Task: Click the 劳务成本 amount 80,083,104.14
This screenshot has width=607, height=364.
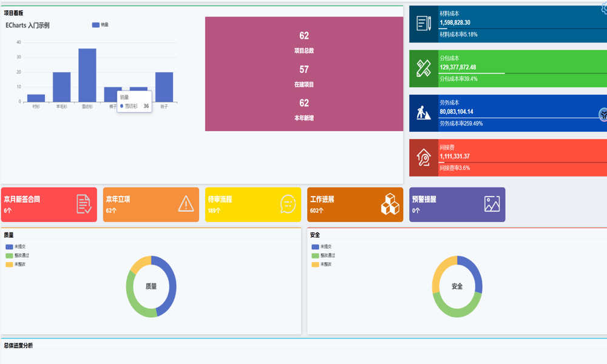Action: [456, 112]
